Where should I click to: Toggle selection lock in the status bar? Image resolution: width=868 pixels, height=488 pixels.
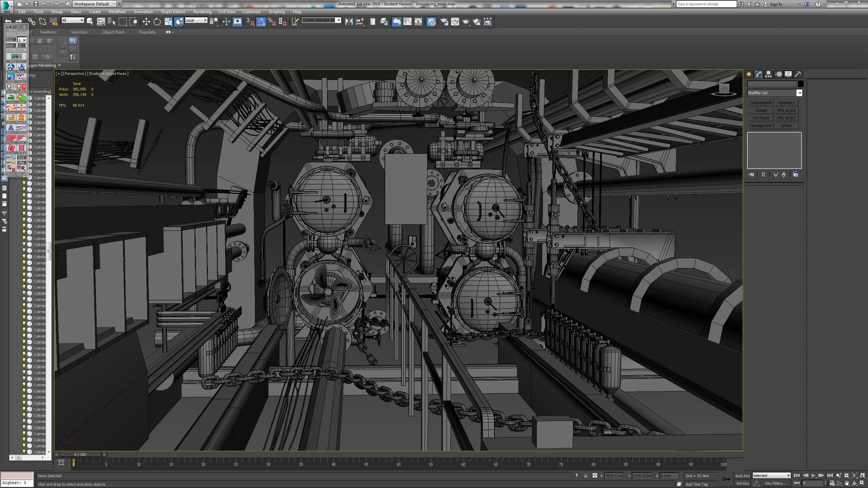click(586, 476)
